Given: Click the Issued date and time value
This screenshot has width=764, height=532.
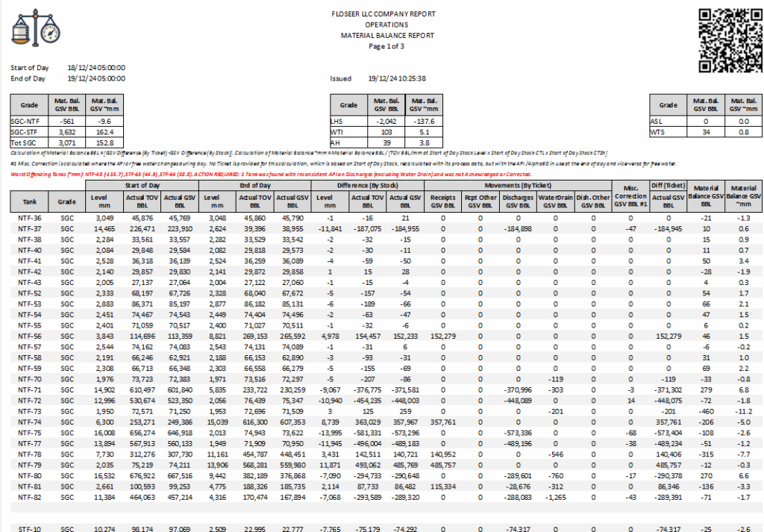Looking at the screenshot, I should coord(397,78).
